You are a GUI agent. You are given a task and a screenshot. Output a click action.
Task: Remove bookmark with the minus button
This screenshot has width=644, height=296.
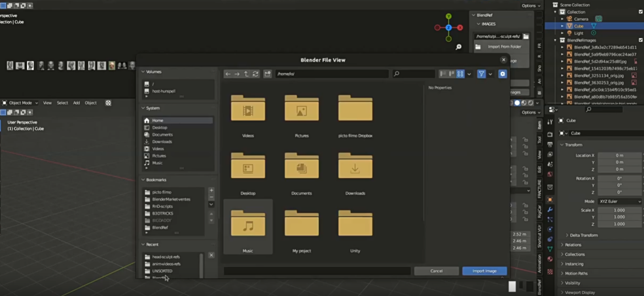[x=211, y=197]
